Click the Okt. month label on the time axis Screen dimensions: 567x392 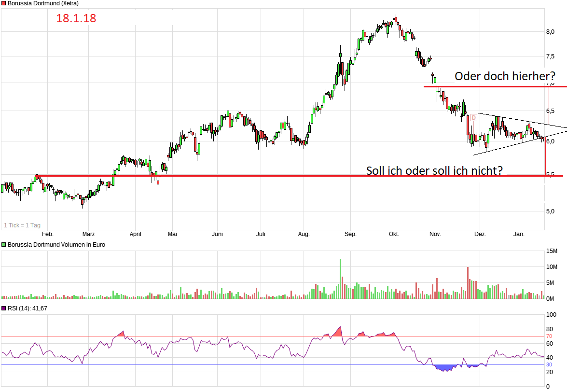(394, 234)
